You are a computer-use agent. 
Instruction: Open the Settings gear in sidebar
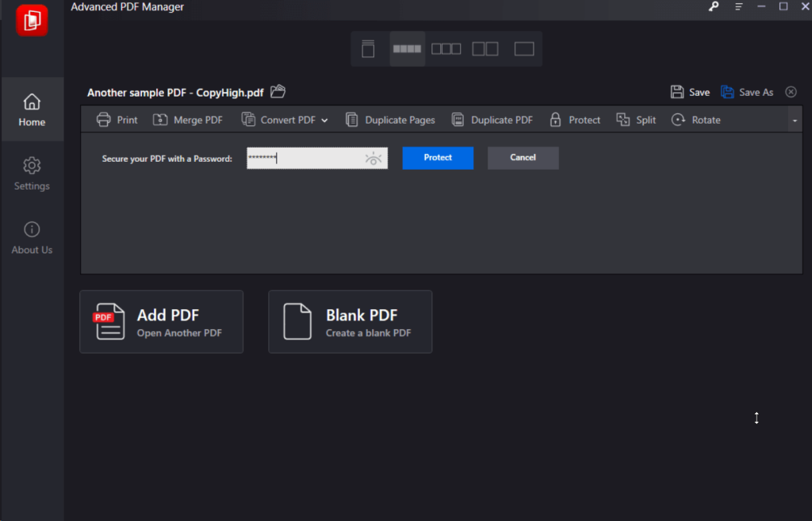[32, 174]
